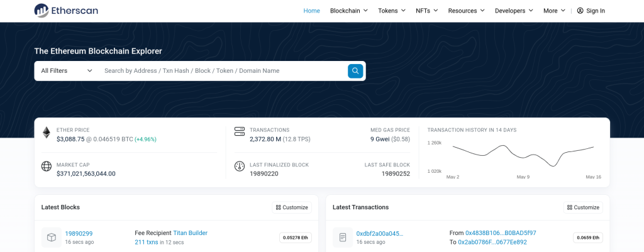Click the 0.0659 Eth transaction amount badge
Screen dimensions: 644x252
click(x=588, y=238)
